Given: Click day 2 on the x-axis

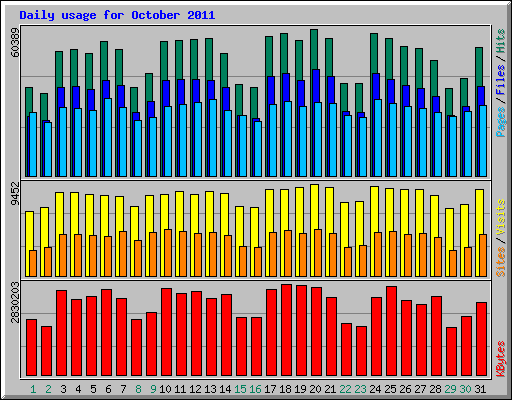Looking at the screenshot, I should [x=48, y=389].
